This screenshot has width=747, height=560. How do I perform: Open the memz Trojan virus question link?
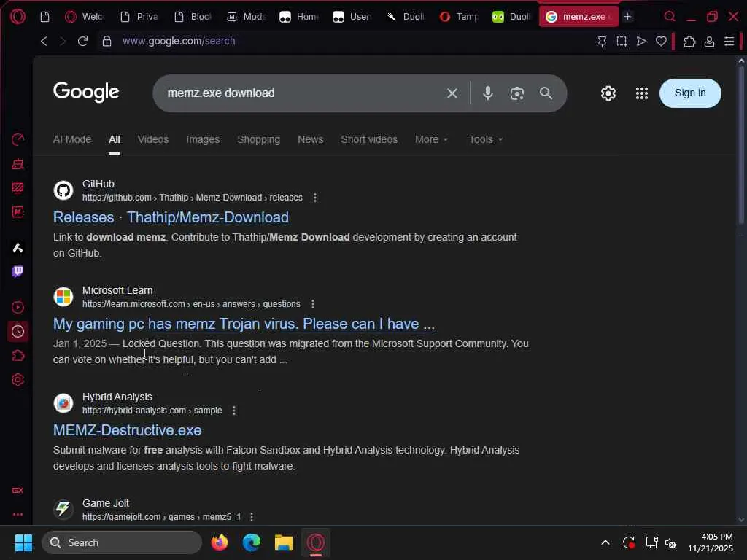point(244,324)
